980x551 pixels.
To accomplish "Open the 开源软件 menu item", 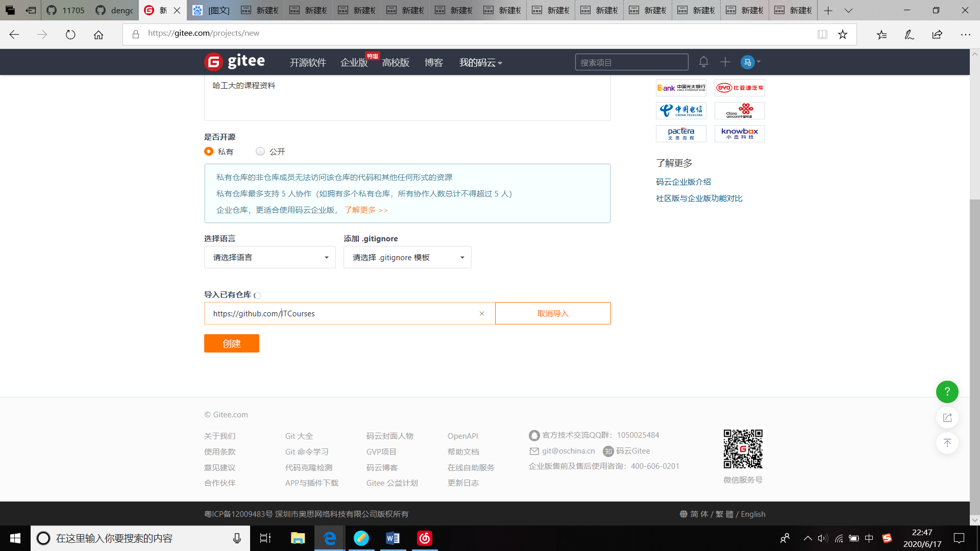I will point(308,63).
